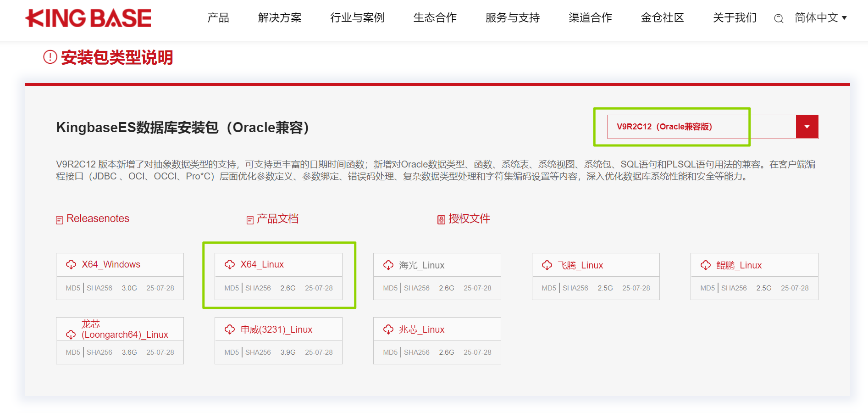Click the 授权文件 license icon
This screenshot has width=868, height=413.
(x=441, y=220)
